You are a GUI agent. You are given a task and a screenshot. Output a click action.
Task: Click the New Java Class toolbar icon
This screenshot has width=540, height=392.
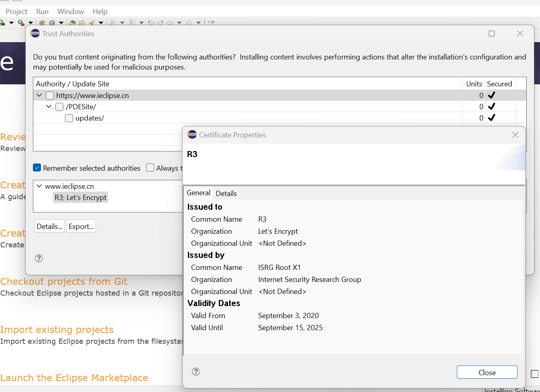(52, 22)
